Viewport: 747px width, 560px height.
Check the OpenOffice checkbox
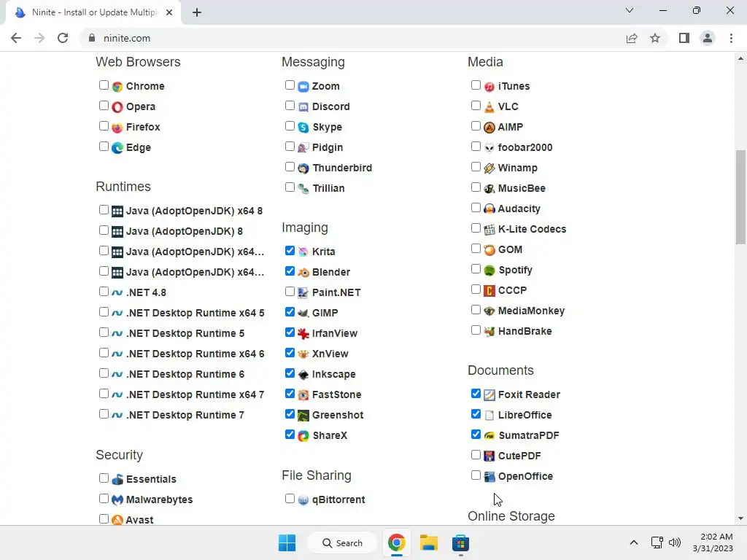point(476,475)
